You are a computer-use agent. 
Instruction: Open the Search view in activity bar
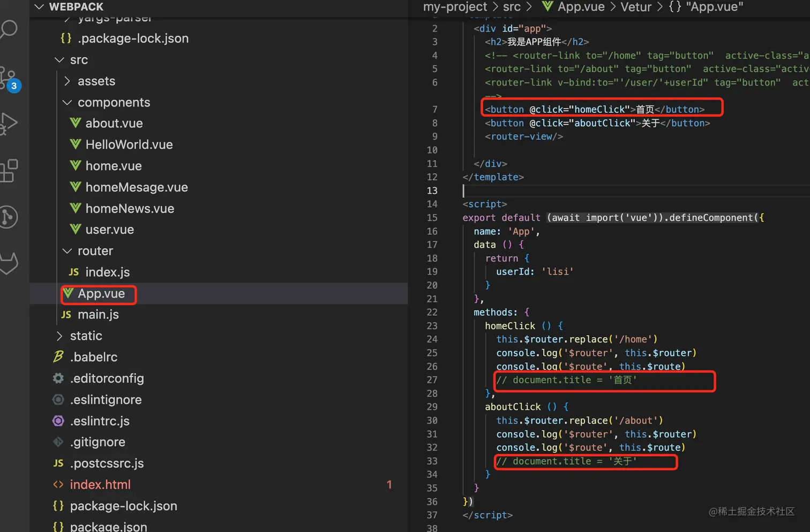pos(7,29)
